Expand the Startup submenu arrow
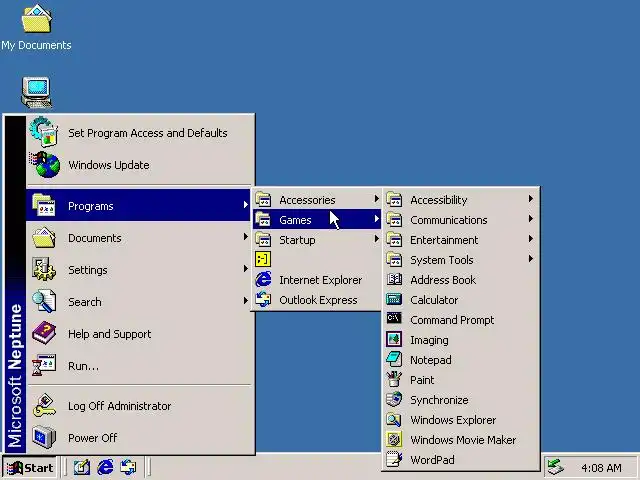 pyautogui.click(x=376, y=239)
